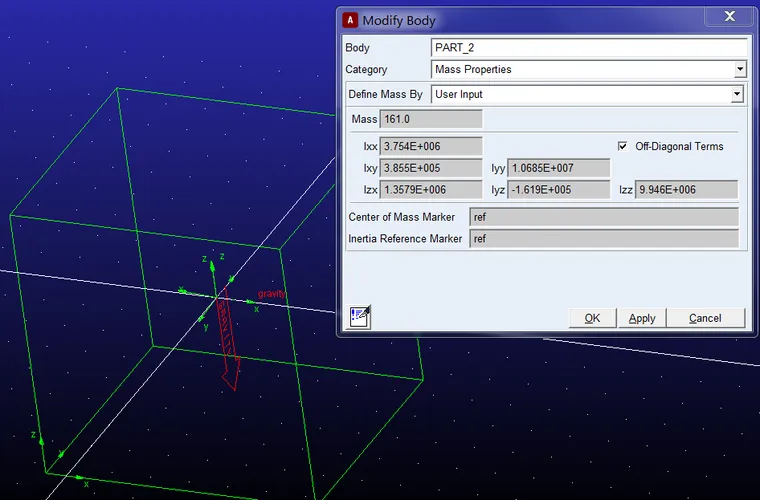The image size is (760, 500).
Task: Click the Body field containing PART_2
Action: (589, 47)
